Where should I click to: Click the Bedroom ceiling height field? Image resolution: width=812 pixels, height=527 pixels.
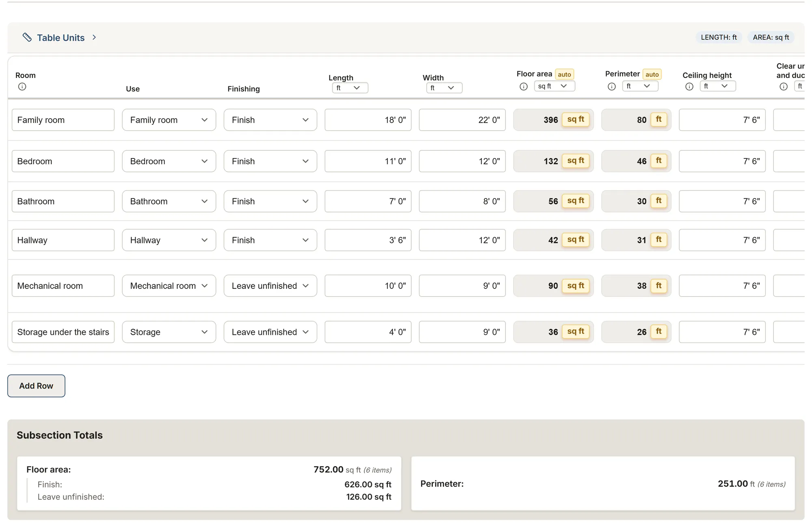point(722,161)
